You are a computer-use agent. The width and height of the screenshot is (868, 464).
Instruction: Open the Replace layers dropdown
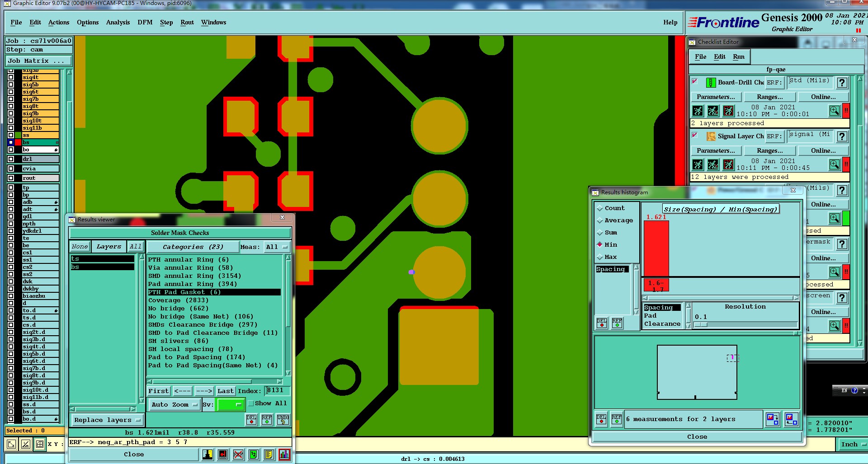(107, 420)
